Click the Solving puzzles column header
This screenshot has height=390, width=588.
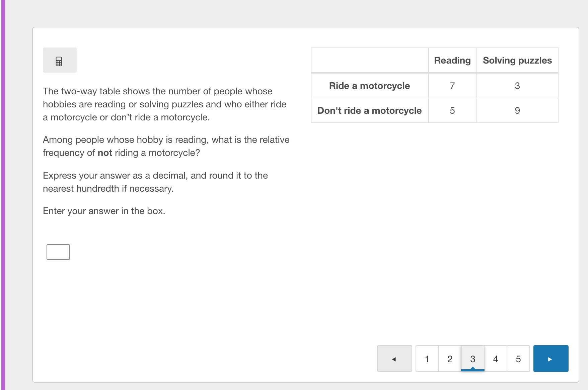coord(517,61)
